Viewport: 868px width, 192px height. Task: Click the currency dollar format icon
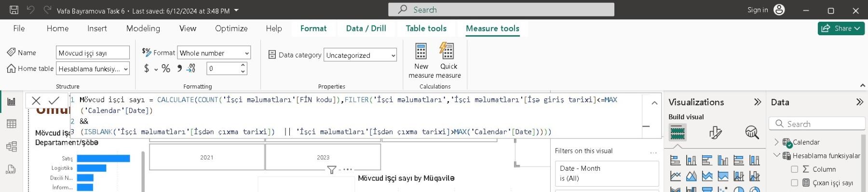147,69
